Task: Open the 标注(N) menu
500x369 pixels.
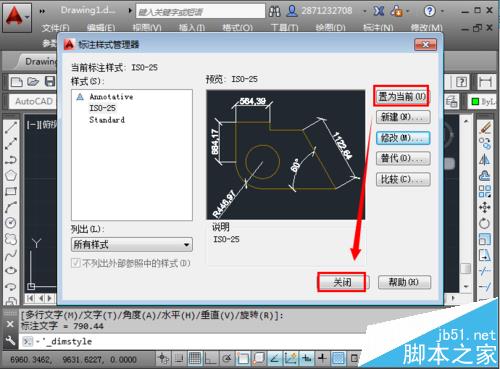Action: (x=378, y=27)
